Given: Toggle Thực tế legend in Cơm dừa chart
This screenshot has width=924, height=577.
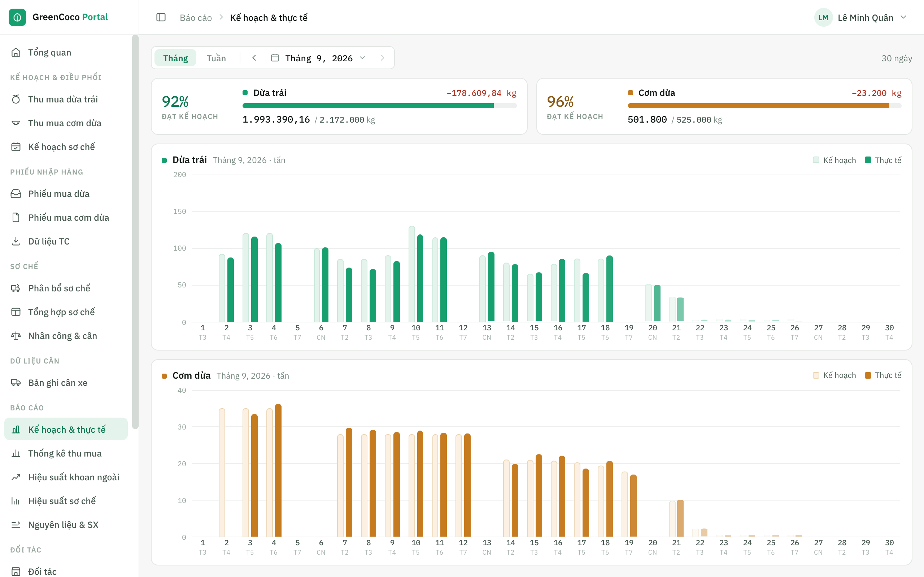Looking at the screenshot, I should (883, 375).
